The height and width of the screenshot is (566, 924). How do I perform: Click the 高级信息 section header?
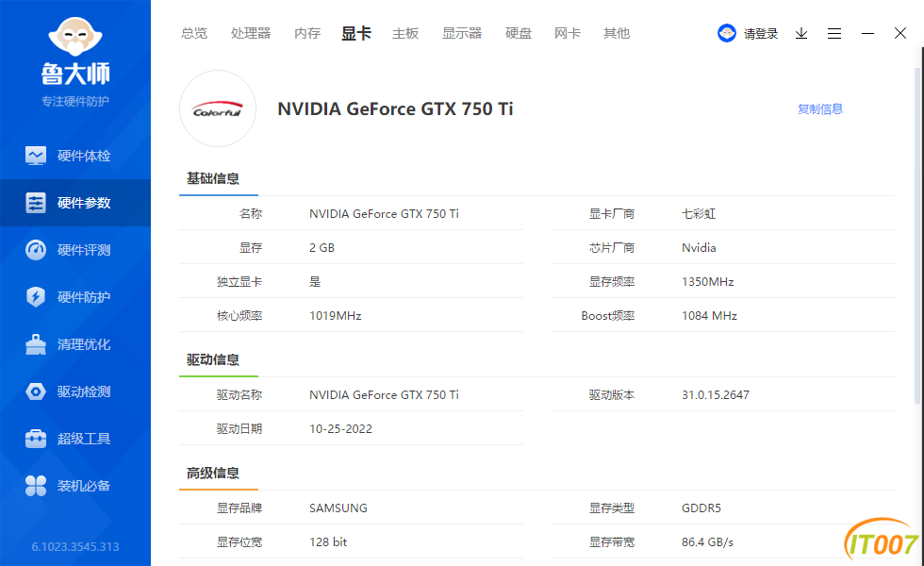213,473
